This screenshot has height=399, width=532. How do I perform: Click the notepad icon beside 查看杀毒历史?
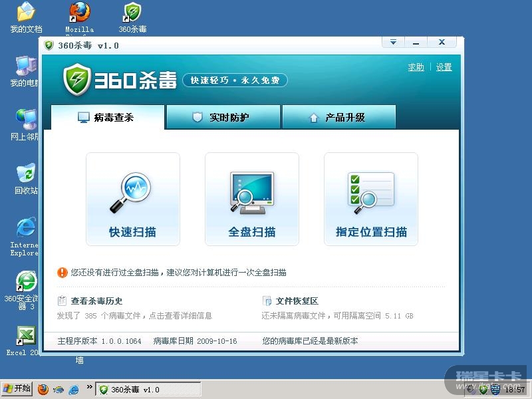(x=62, y=301)
